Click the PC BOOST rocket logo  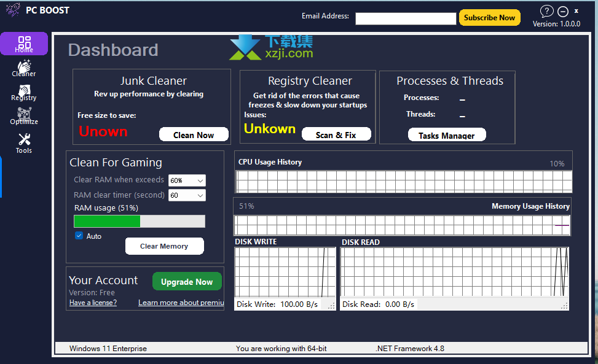(x=13, y=10)
